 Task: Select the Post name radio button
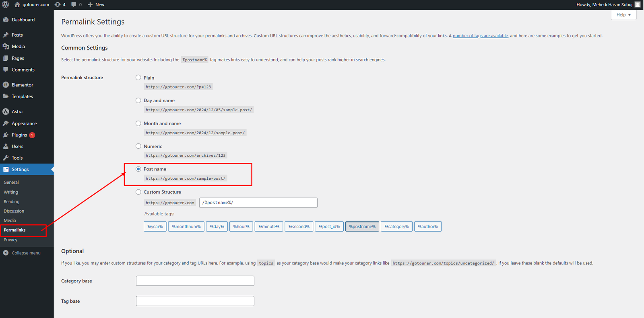point(138,169)
